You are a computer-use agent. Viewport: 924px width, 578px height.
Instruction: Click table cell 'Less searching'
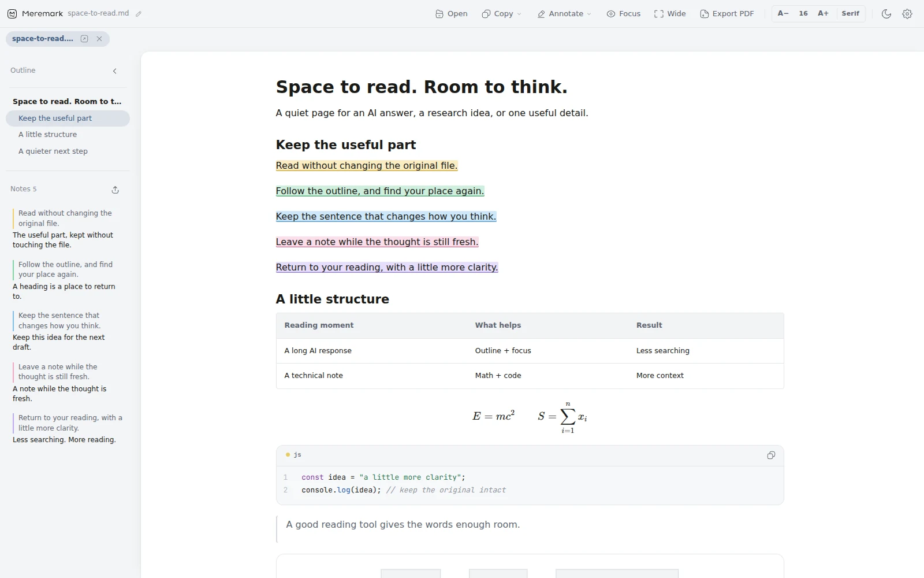pos(663,351)
